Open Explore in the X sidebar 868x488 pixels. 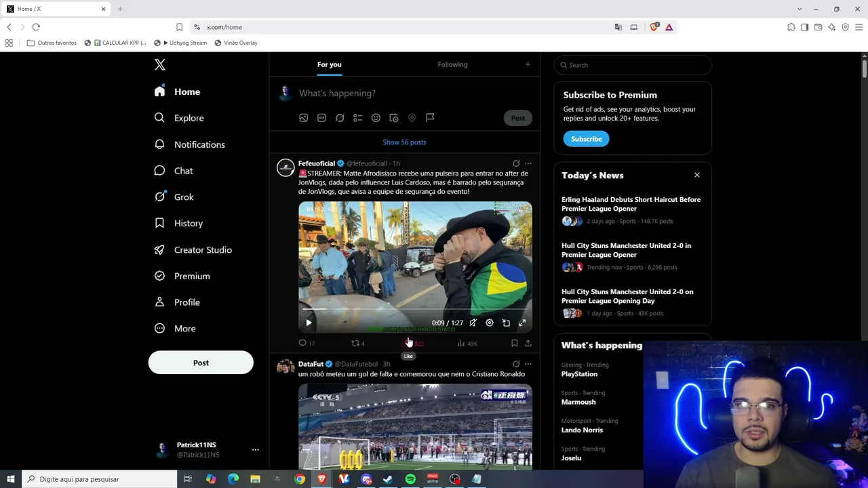pos(179,118)
